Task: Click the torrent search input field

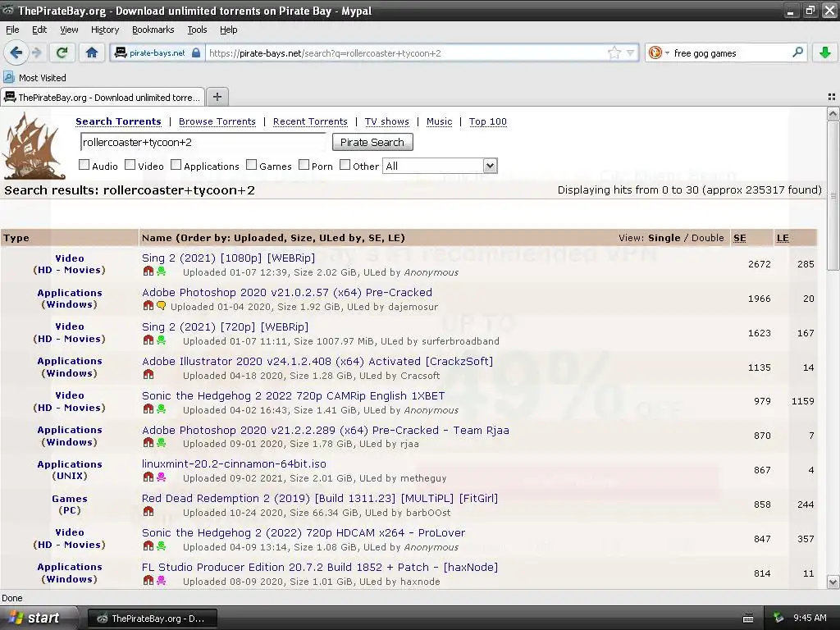Action: [x=203, y=142]
